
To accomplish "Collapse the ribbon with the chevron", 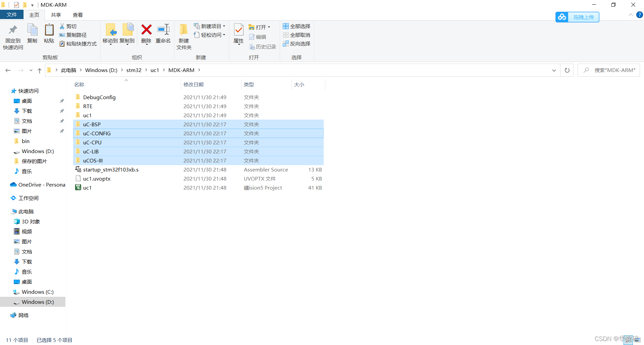I will [631, 15].
